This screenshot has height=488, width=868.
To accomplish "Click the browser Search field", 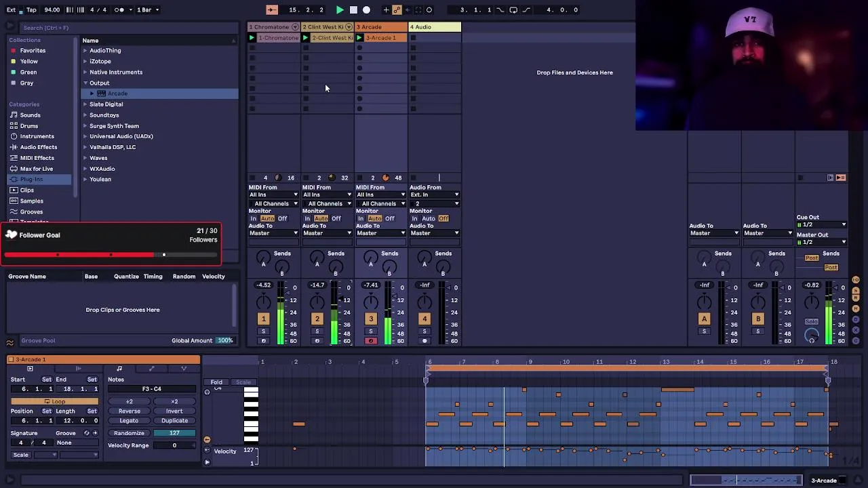I will [x=129, y=28].
